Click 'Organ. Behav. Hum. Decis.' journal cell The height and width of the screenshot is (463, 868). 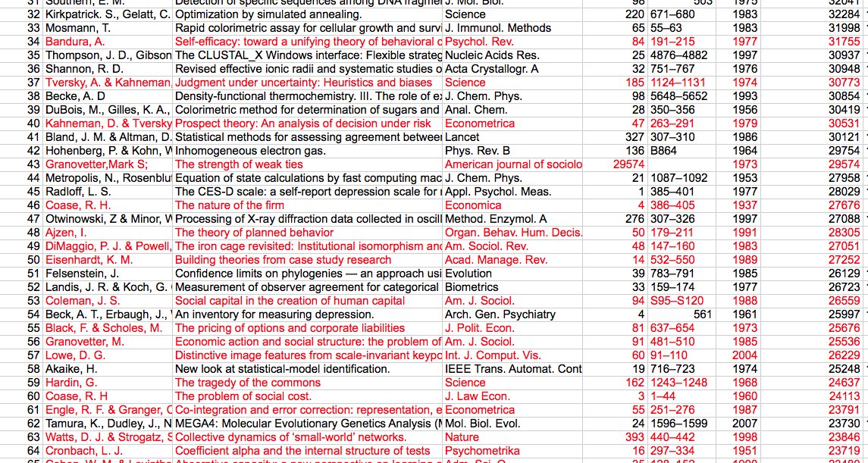512,233
